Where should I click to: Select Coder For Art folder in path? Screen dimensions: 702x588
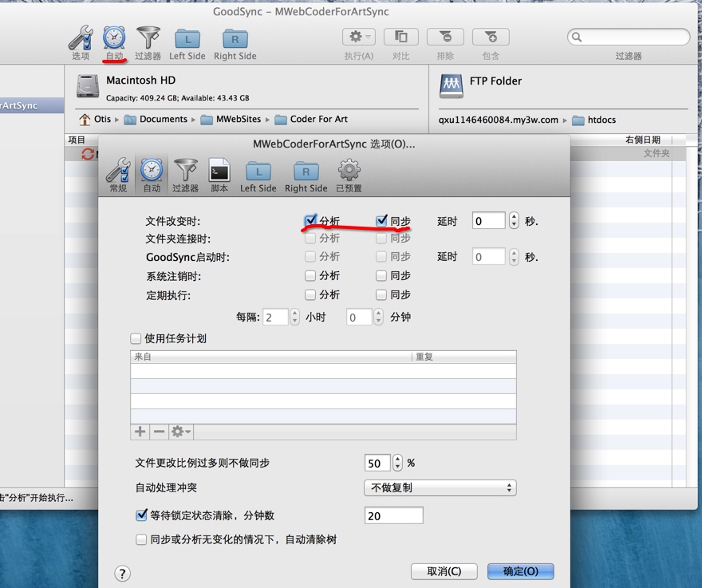click(x=311, y=119)
